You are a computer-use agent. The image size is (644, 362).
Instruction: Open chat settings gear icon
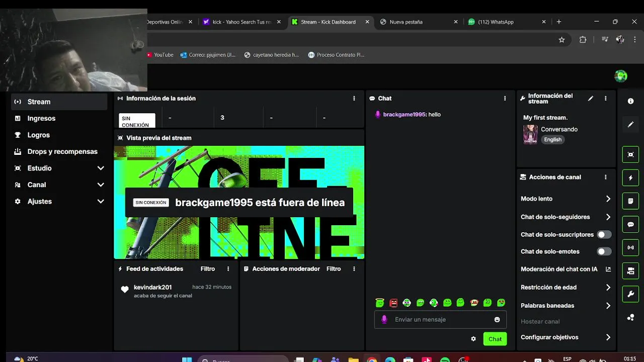[x=473, y=339]
